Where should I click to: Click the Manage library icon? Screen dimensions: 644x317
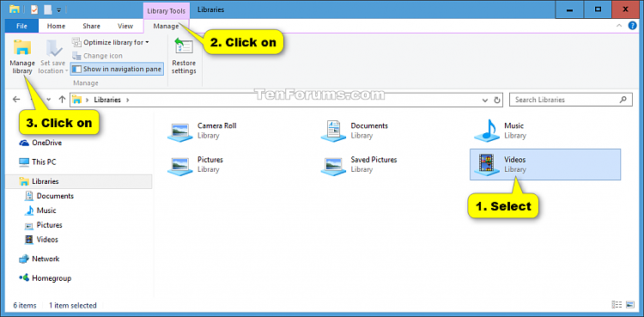click(x=21, y=47)
